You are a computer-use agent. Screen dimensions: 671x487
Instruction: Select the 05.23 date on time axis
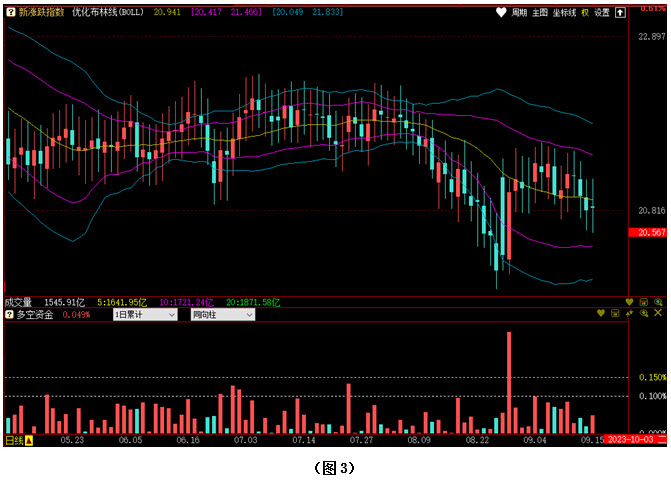tap(72, 440)
